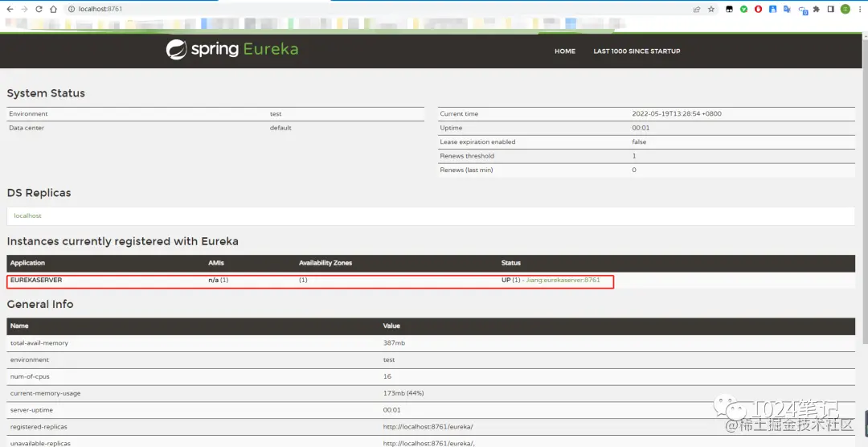Select the registered-replicas URL http://localhost:8761/eureka/
This screenshot has width=868, height=447.
point(428,427)
